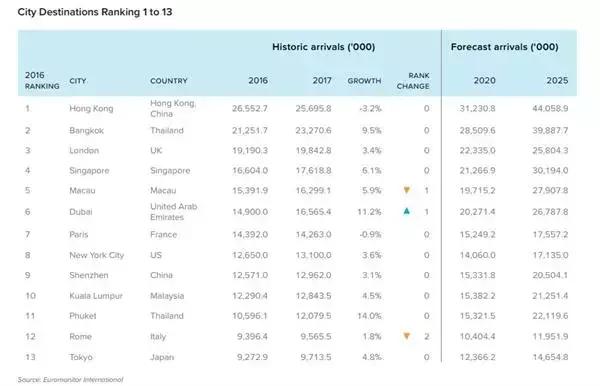The image size is (600, 386).
Task: Click the New York City cell
Action: [x=96, y=255]
